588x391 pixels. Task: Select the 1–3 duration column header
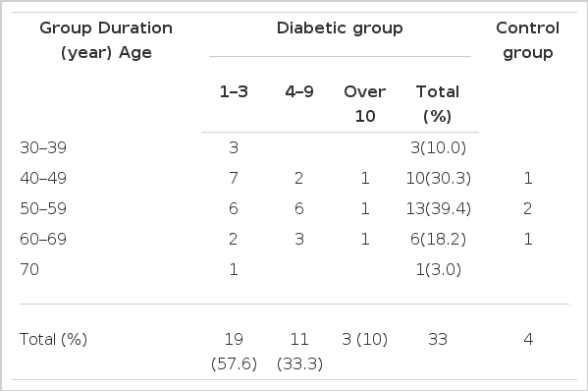point(234,91)
